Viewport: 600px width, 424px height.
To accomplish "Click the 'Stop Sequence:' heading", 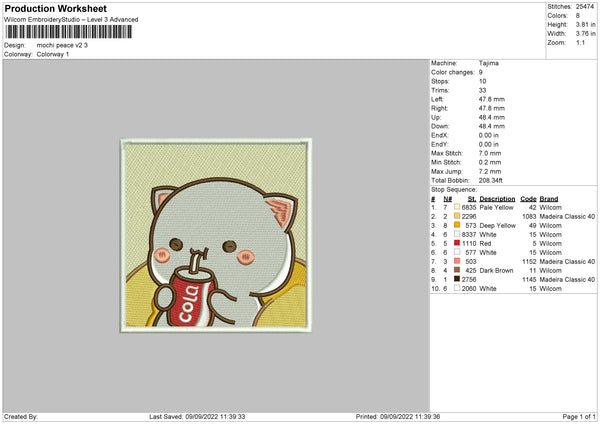I will pyautogui.click(x=454, y=189).
